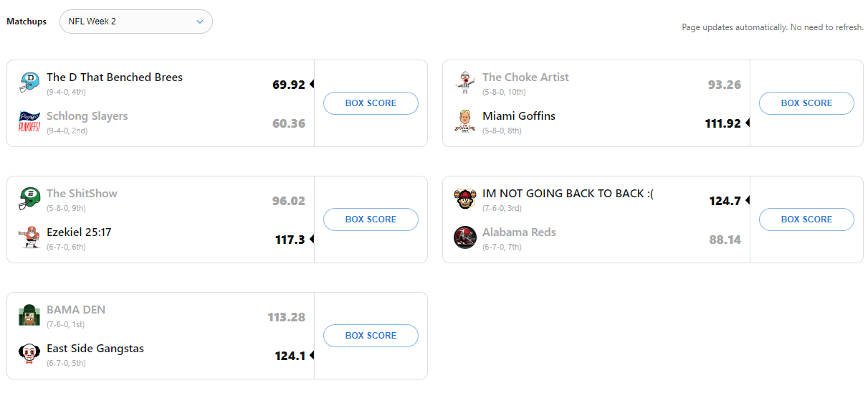
Task: Click Schlong Slayers playoffs team logo
Action: [29, 122]
